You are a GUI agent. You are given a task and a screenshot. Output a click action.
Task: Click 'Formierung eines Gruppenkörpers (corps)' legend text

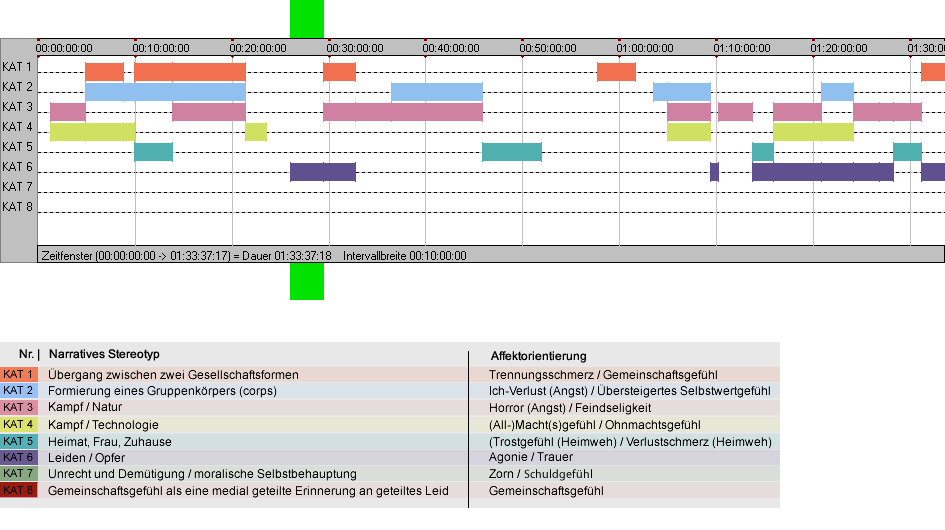pyautogui.click(x=163, y=391)
